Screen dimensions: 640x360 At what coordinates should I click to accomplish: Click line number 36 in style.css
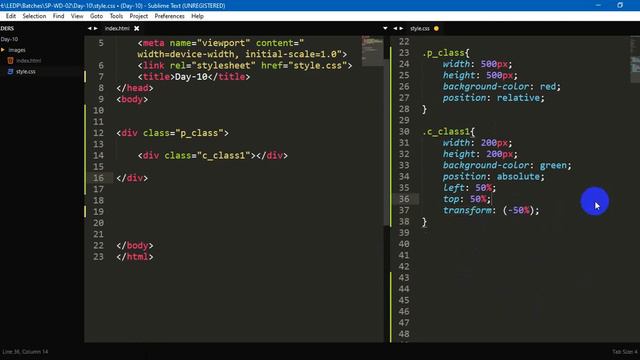(404, 199)
